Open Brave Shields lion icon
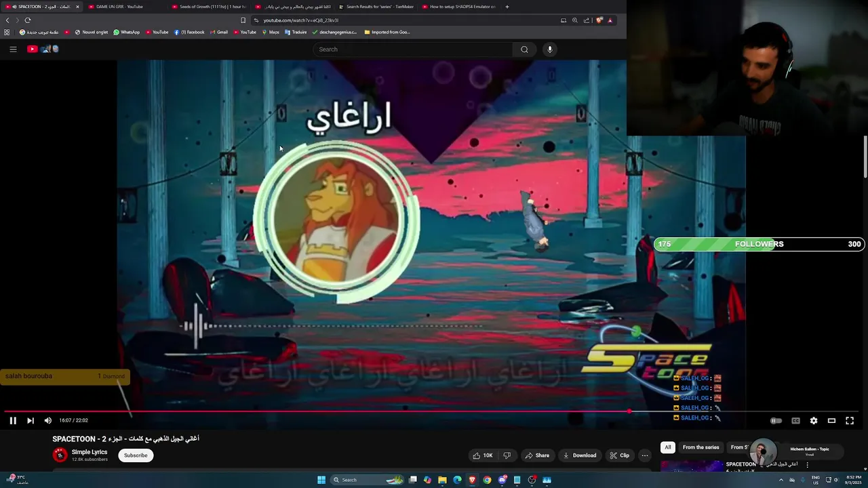Image resolution: width=868 pixels, height=488 pixels. [599, 20]
